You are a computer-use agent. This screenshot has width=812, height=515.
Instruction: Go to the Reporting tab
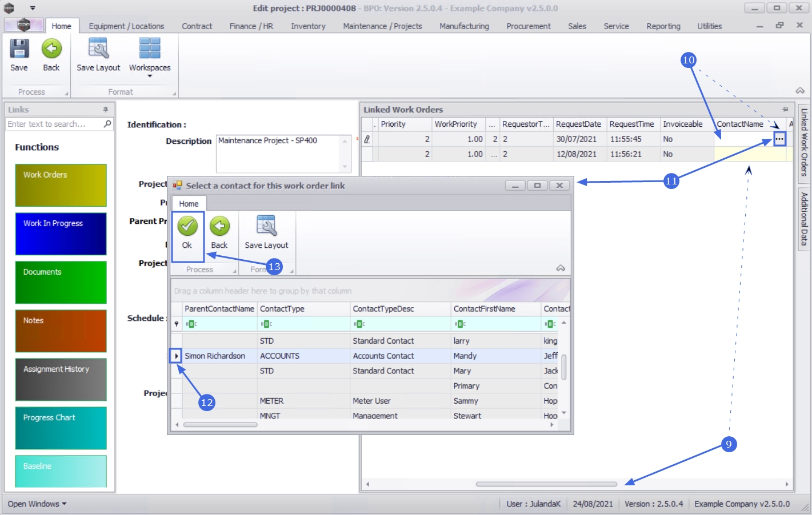point(663,26)
